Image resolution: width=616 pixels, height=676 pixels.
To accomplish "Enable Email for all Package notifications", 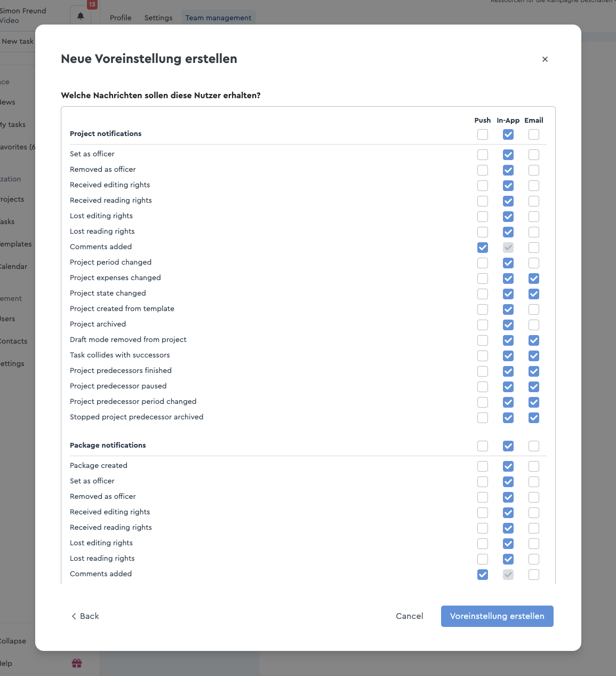I will pos(534,446).
